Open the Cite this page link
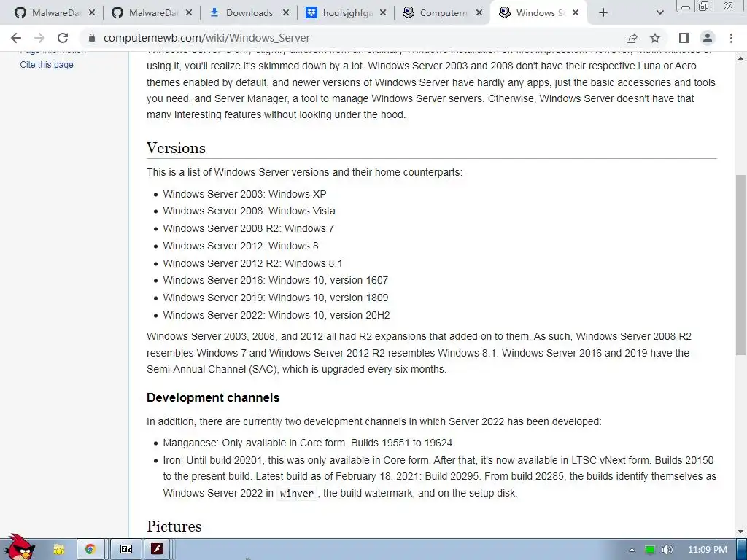This screenshot has width=747, height=560. 47,65
